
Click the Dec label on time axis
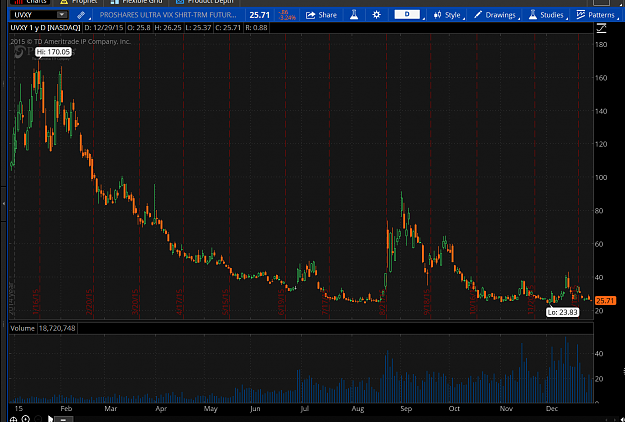point(552,408)
